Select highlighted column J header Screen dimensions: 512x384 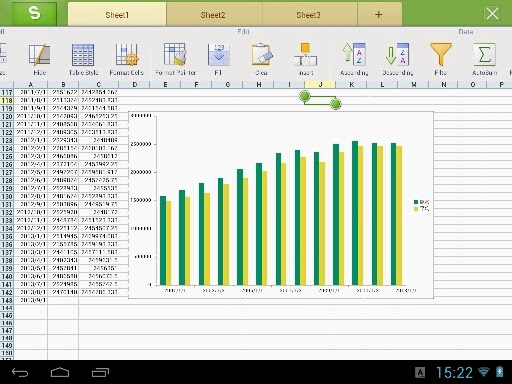pyautogui.click(x=320, y=84)
